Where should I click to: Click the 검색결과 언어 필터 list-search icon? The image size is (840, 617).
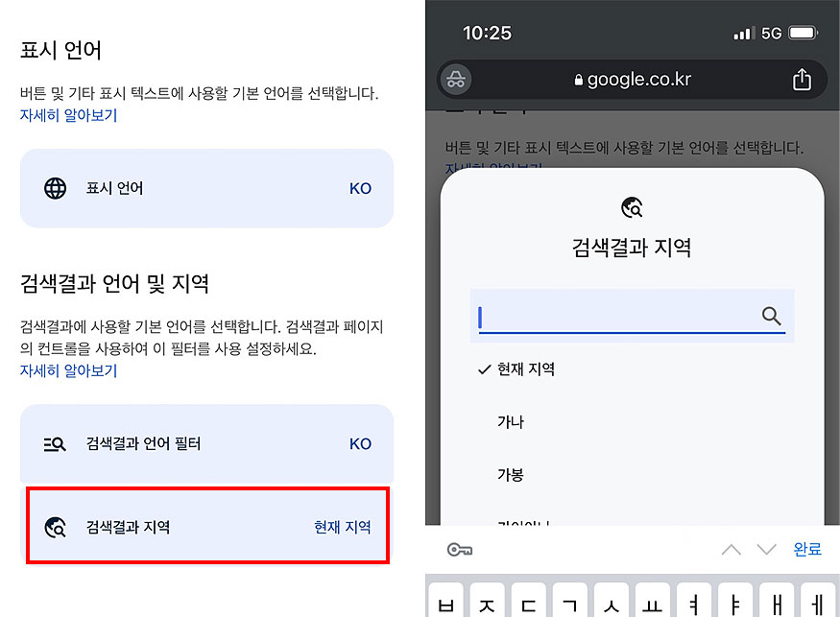click(x=55, y=444)
